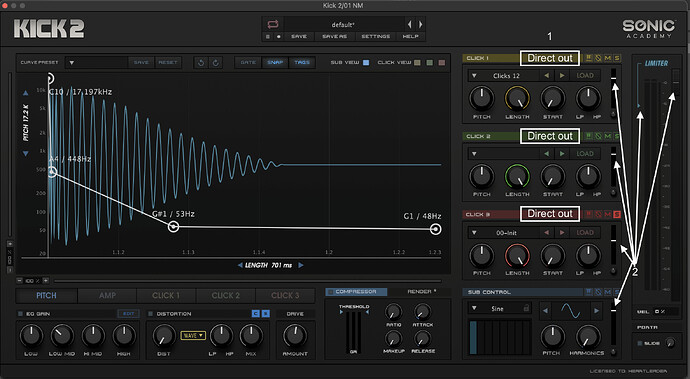The image size is (690, 379).
Task: Solo the Click 3 layer
Action: click(617, 214)
